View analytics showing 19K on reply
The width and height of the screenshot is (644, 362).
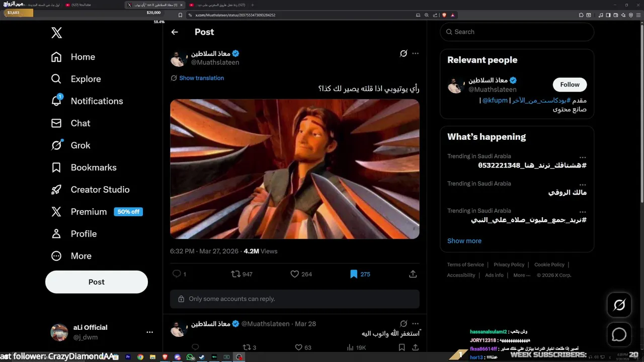point(357,347)
